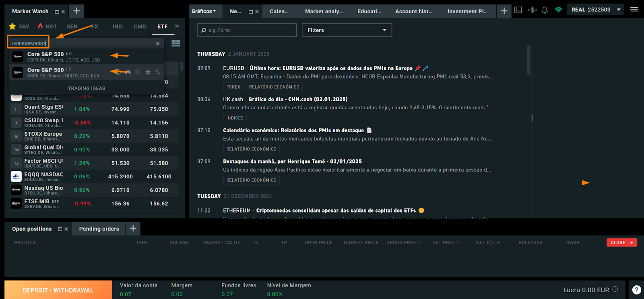Select the FTSE MIB SXRY.DE row
Viewport: 644px width, 299px height.
pos(94,204)
